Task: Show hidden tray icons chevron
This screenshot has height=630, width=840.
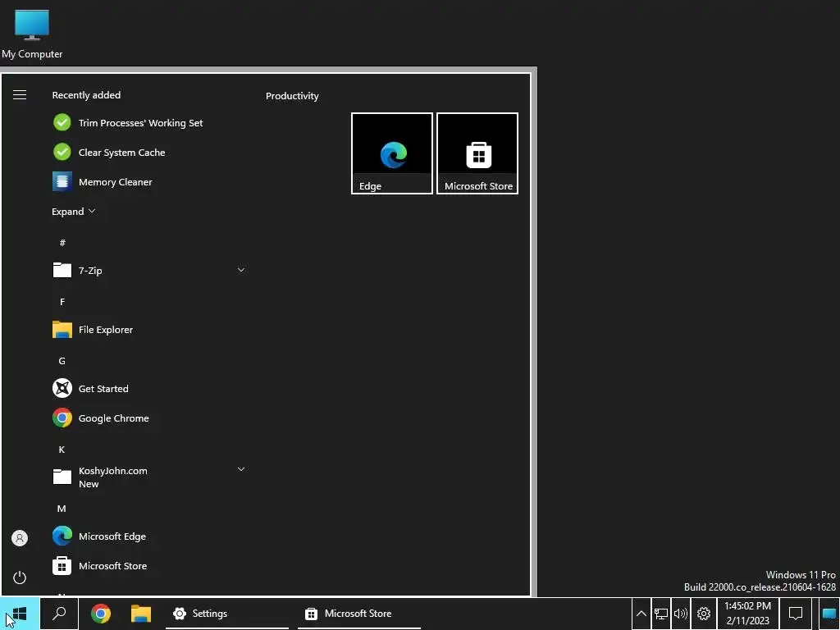Action: (x=641, y=614)
